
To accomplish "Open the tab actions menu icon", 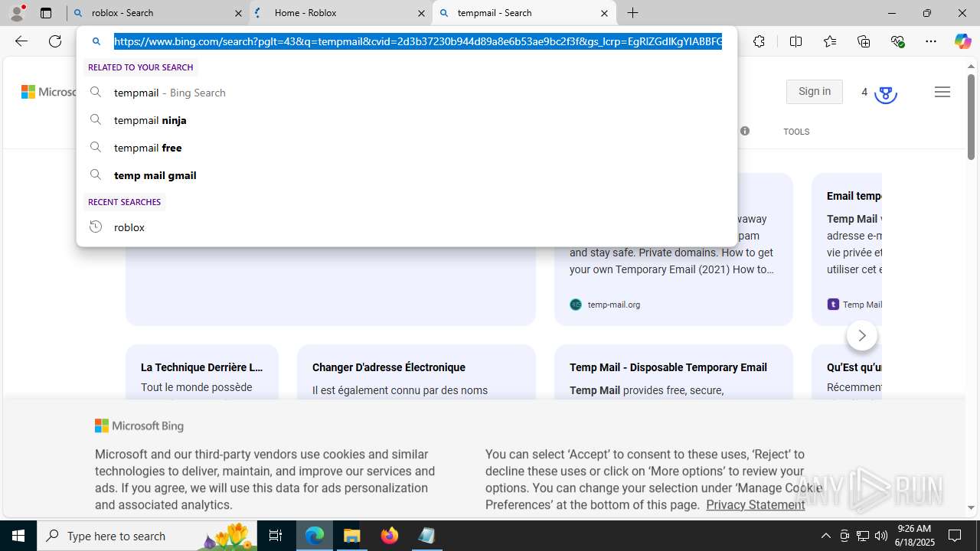I will point(46,13).
